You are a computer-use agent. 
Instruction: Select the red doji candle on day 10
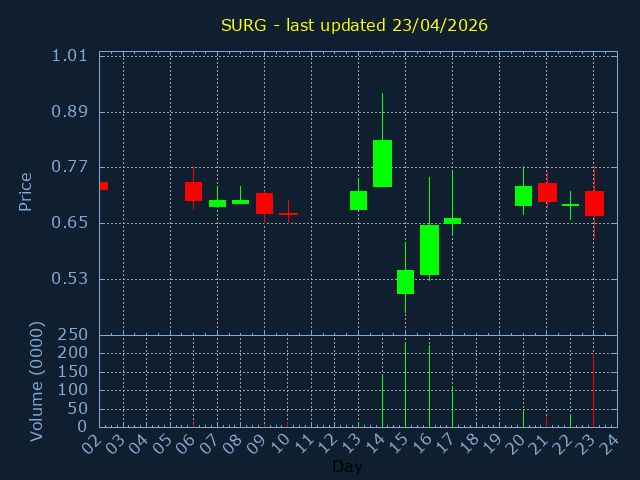pyautogui.click(x=288, y=213)
